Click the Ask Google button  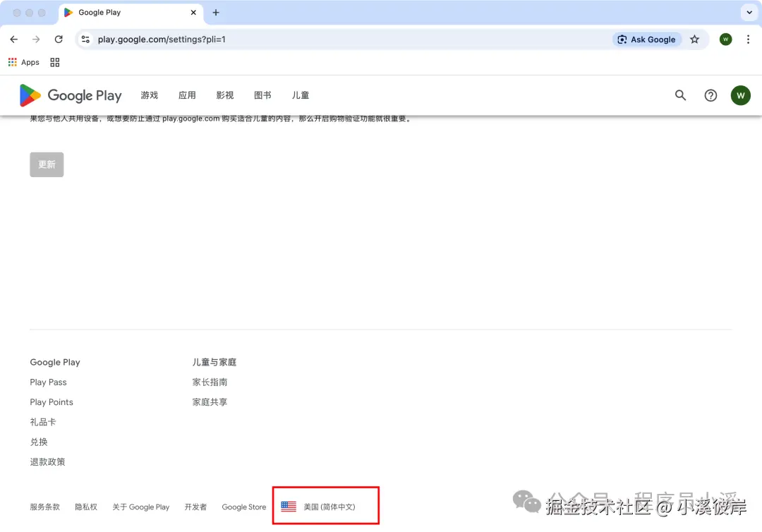tap(647, 40)
